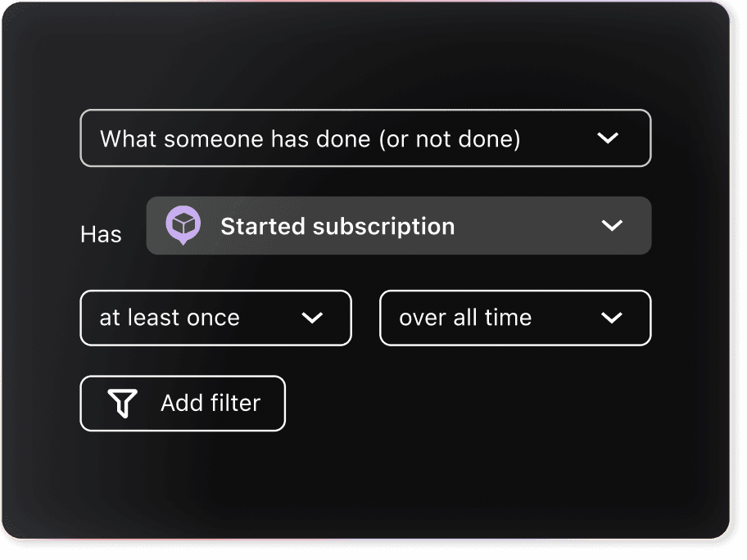Image resolution: width=747 pixels, height=560 pixels.
Task: Click the funnel filter icon
Action: pyautogui.click(x=123, y=404)
